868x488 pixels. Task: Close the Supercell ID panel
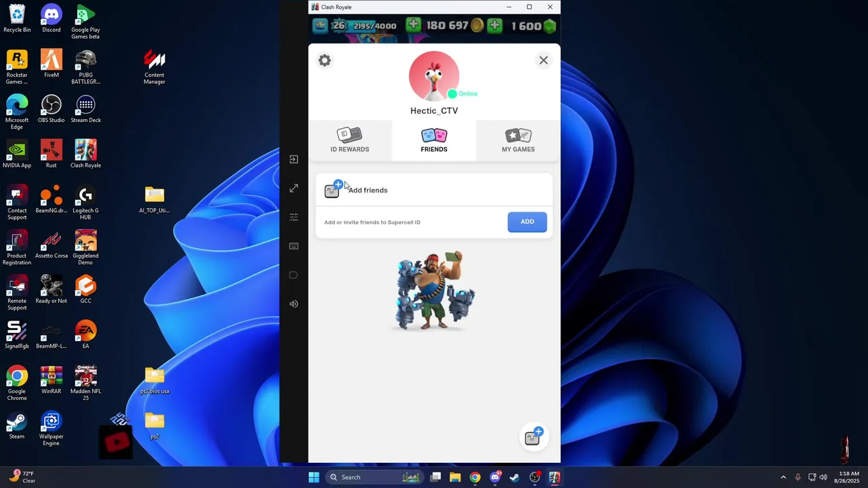point(543,60)
